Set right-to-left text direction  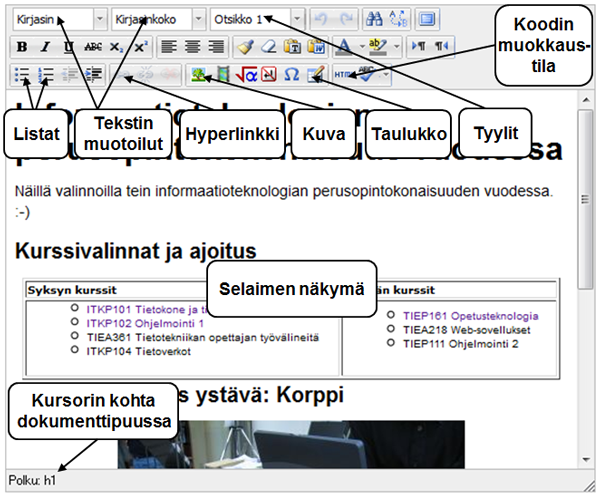click(x=441, y=46)
